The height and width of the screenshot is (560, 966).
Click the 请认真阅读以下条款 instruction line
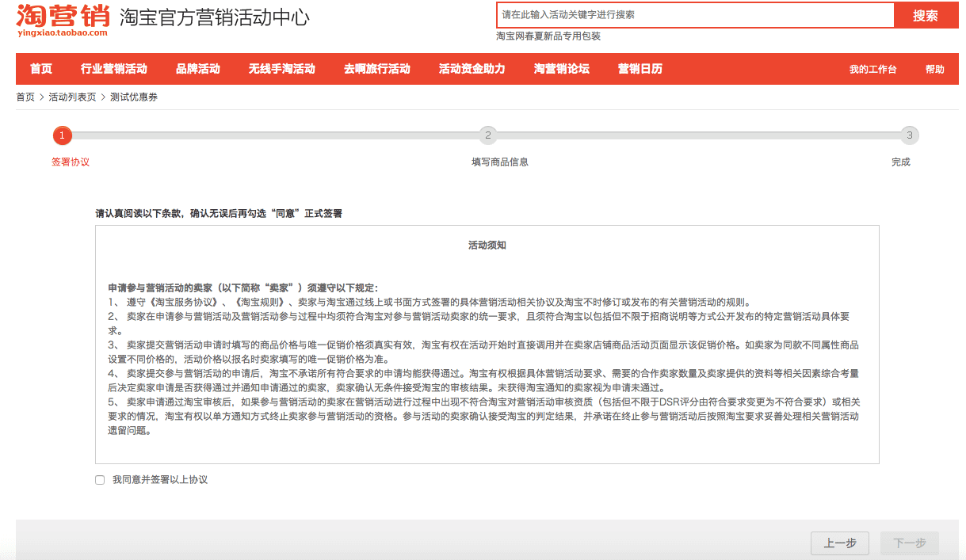(219, 214)
